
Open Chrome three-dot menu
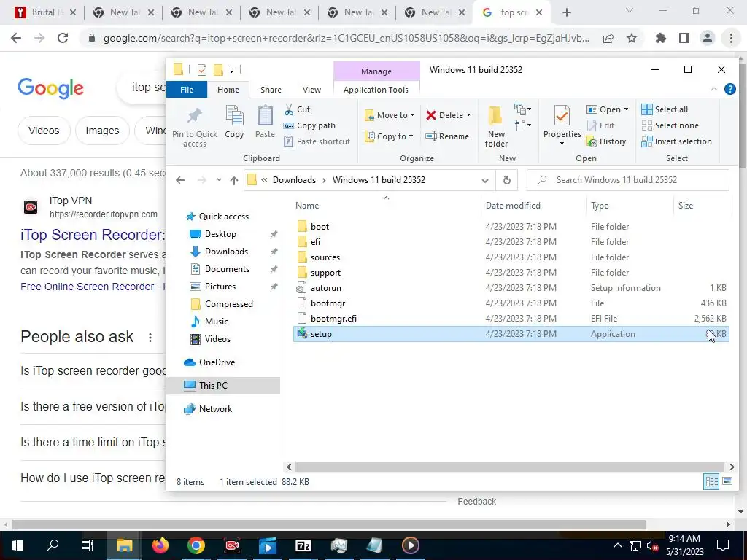click(731, 38)
